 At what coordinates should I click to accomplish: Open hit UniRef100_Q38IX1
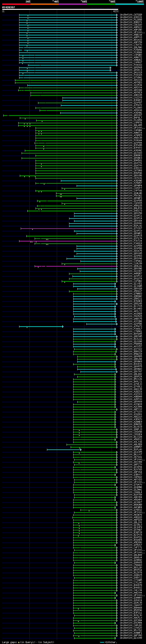(131, 17)
